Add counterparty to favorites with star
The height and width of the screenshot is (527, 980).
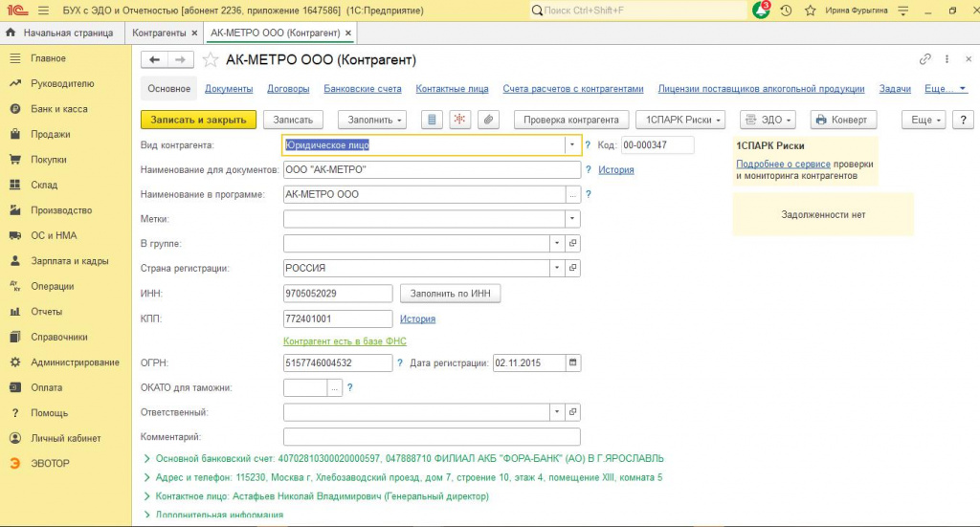click(x=211, y=60)
